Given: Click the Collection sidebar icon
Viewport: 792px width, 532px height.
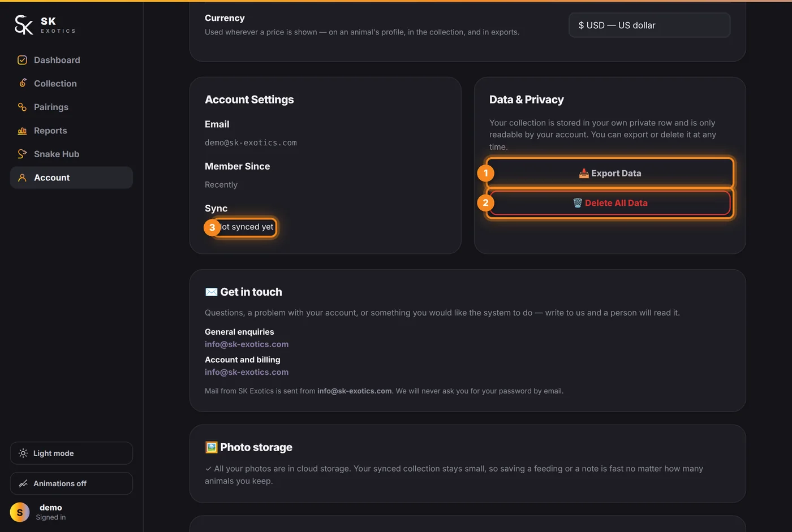Looking at the screenshot, I should (22, 83).
